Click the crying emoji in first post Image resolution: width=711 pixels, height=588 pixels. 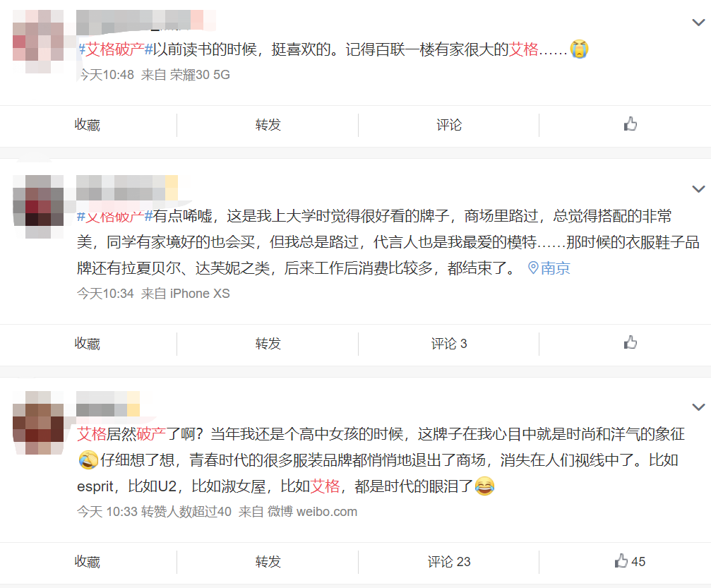[579, 49]
